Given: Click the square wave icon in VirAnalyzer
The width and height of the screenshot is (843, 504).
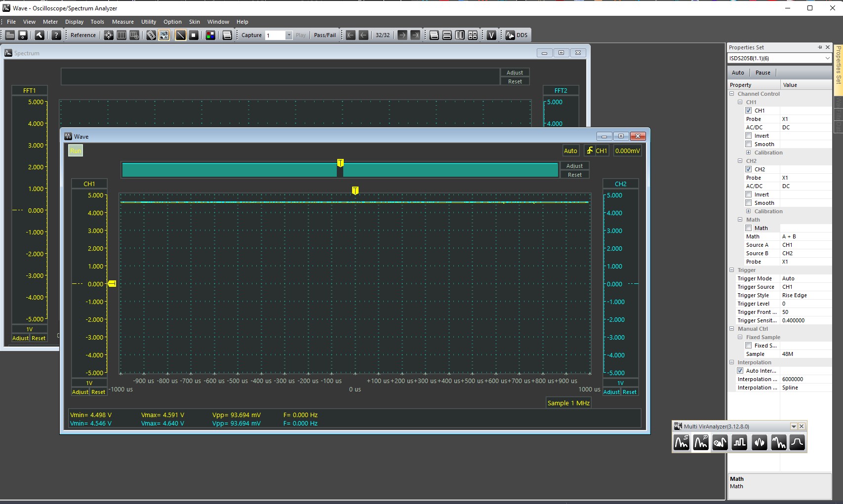Looking at the screenshot, I should [739, 442].
